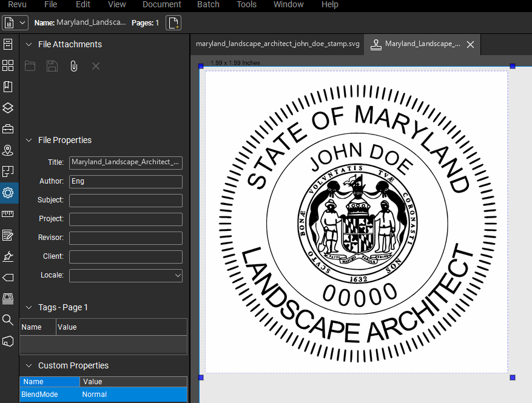Open the File menu

[50, 4]
